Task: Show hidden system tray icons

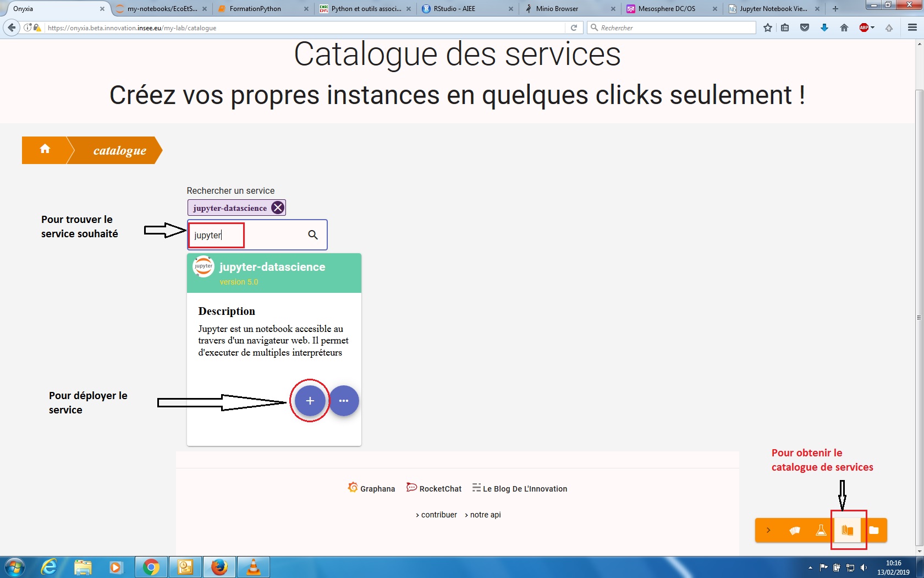Action: [x=810, y=568]
